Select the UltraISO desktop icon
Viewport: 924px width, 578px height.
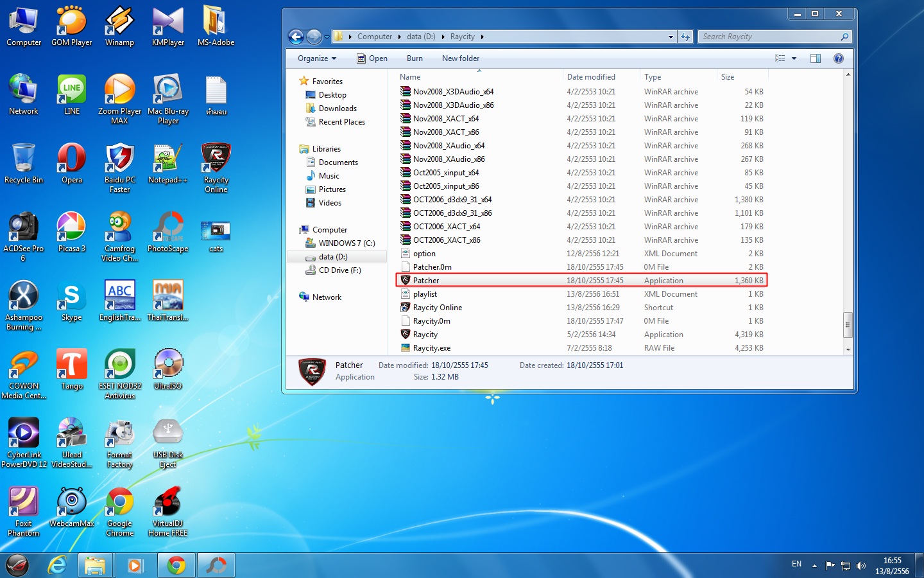(x=167, y=370)
